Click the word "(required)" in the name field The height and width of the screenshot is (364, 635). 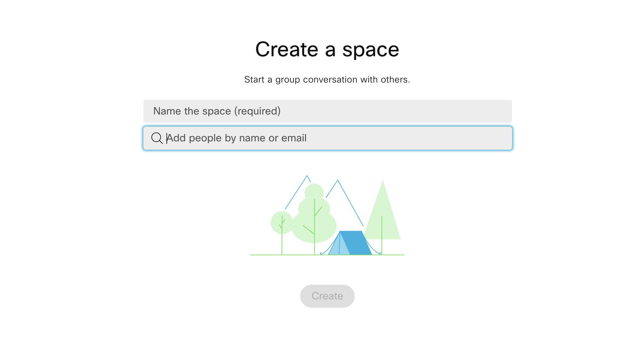[x=257, y=111]
